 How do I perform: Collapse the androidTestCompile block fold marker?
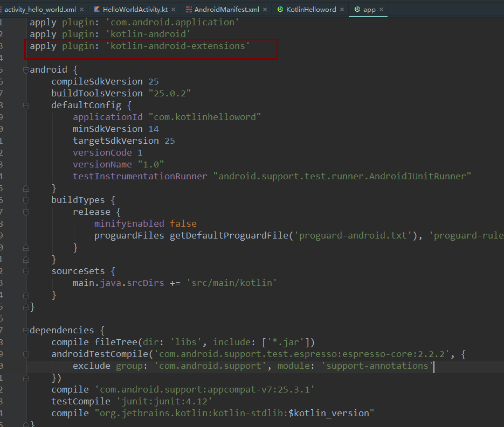click(x=26, y=354)
